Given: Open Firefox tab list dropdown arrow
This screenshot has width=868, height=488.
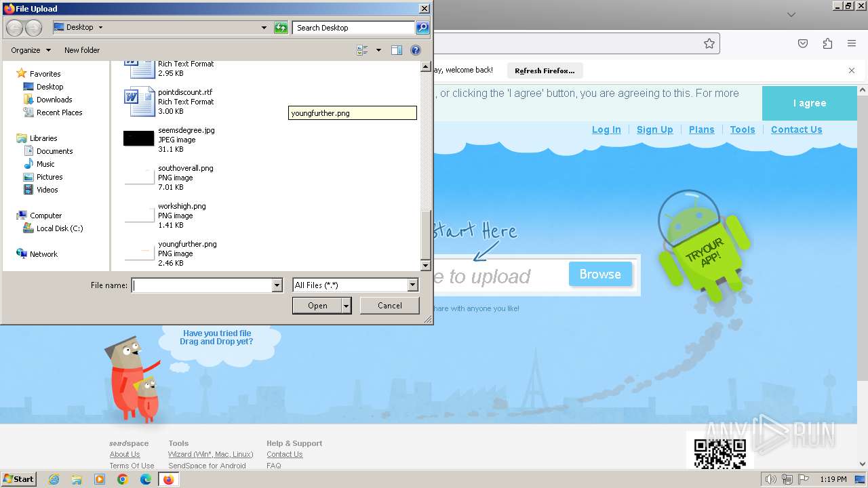Looking at the screenshot, I should [x=791, y=14].
